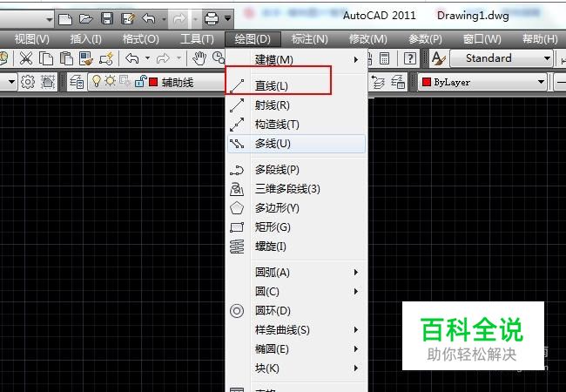The width and height of the screenshot is (566, 392).
Task: Expand the 块(K) block submenu
Action: [x=297, y=368]
